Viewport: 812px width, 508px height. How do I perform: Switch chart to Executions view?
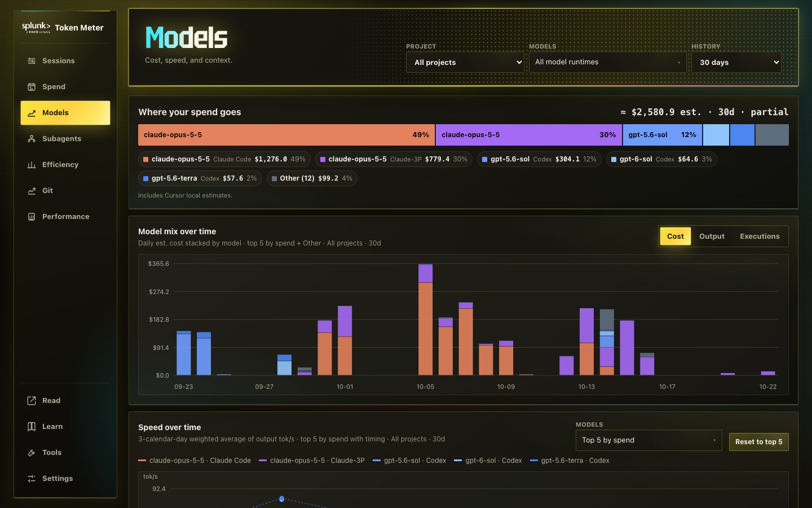point(760,237)
